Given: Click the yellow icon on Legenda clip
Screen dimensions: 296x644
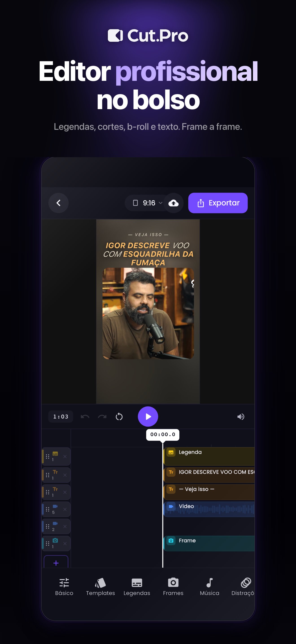Looking at the screenshot, I should tap(171, 452).
